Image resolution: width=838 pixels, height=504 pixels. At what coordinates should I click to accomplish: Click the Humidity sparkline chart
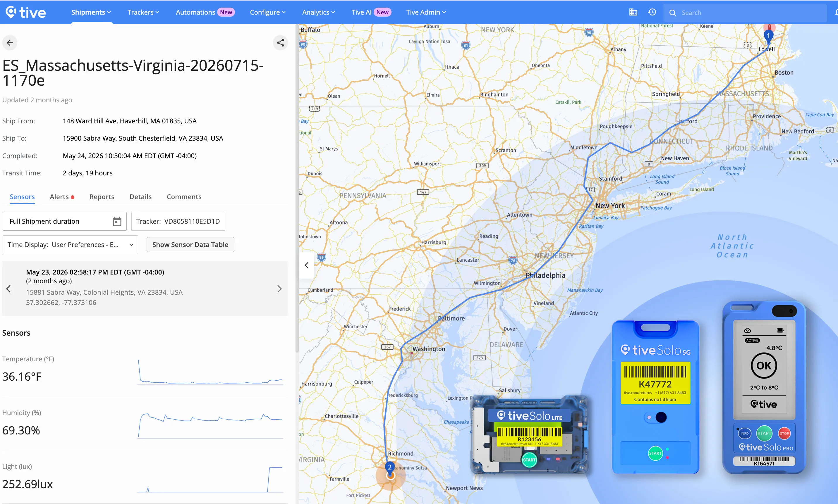click(x=210, y=426)
